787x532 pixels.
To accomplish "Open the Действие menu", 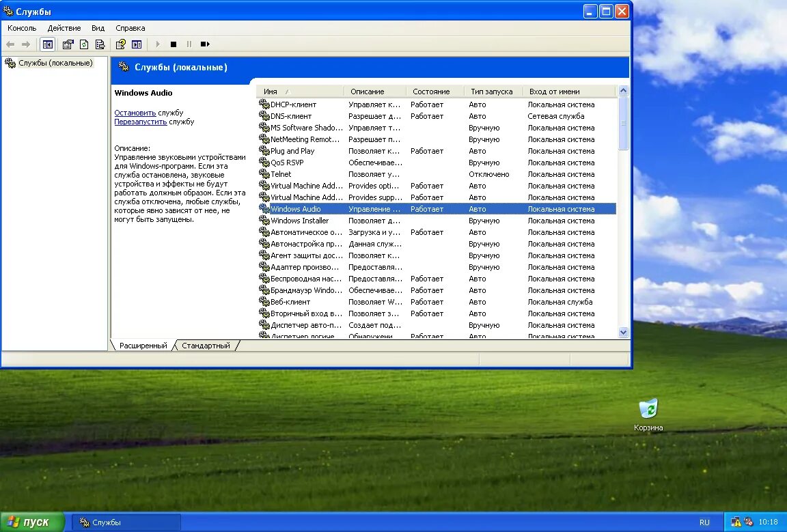I will coord(64,28).
